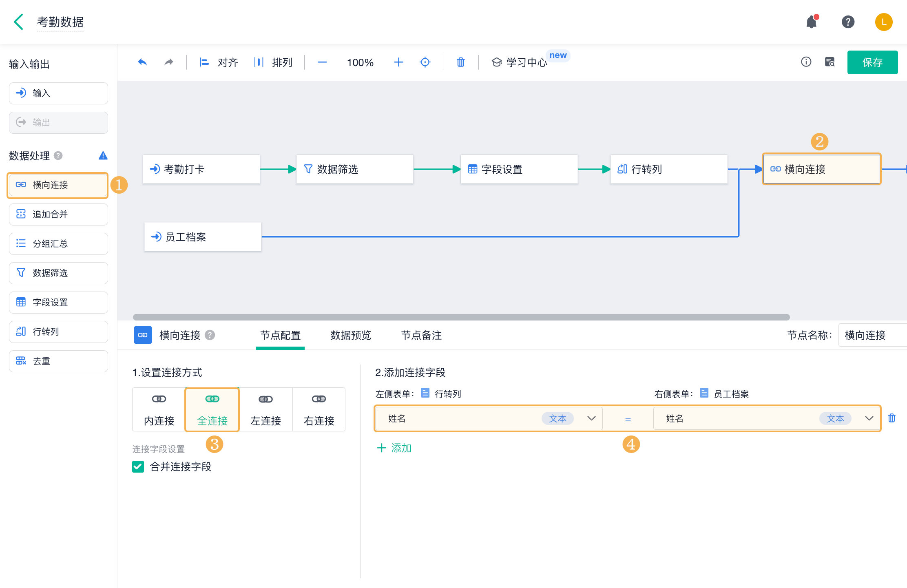Screen dimensions: 907x588
Task: Undo the last canvas action
Action: pos(142,62)
